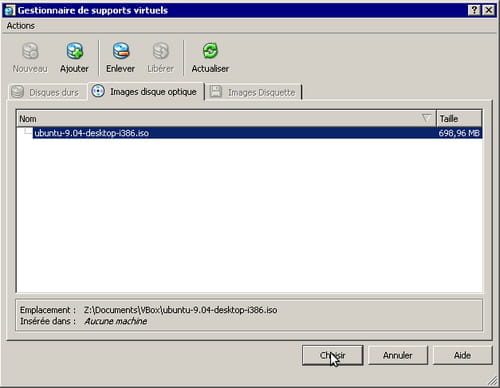Click the Nouveau disk icon

click(x=30, y=51)
